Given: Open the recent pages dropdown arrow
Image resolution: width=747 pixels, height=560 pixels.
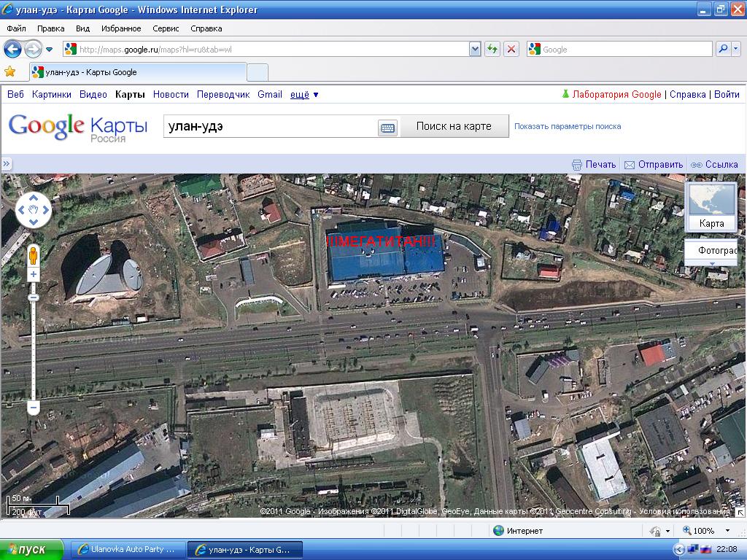Looking at the screenshot, I should coord(49,49).
